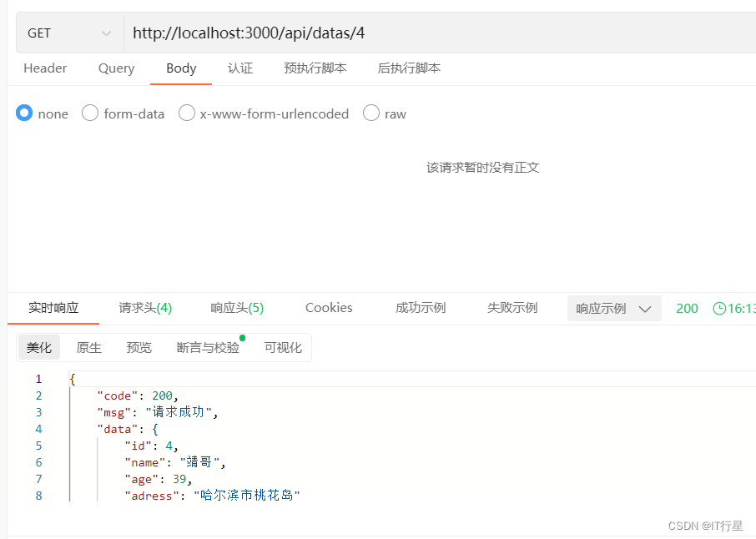
Task: Open the 请求头(4) request headers tab
Action: pos(144,308)
